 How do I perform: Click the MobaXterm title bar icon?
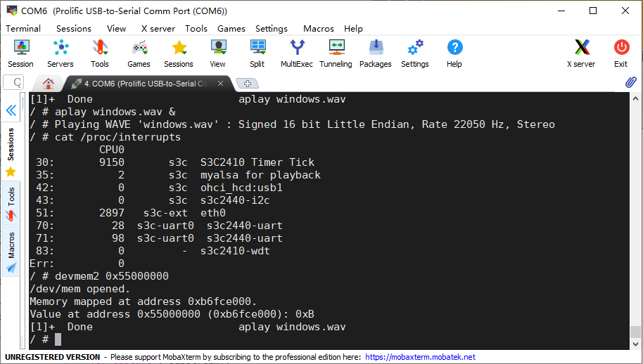[x=12, y=11]
